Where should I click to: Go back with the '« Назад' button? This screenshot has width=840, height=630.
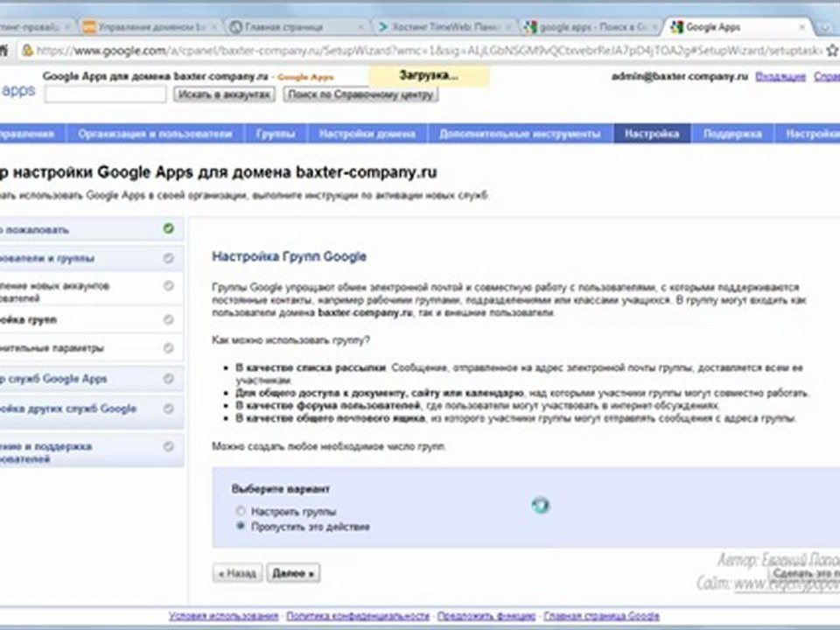click(x=237, y=573)
